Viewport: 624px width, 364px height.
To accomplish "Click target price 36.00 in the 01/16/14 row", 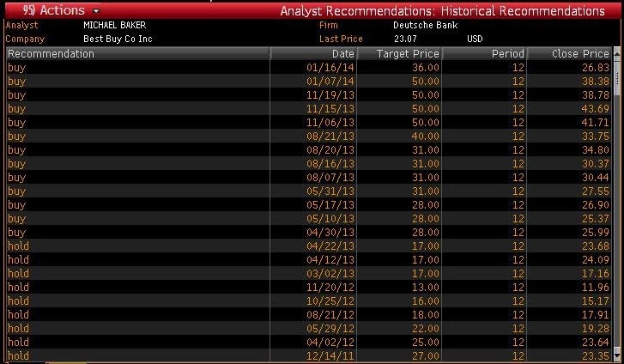I will [426, 68].
